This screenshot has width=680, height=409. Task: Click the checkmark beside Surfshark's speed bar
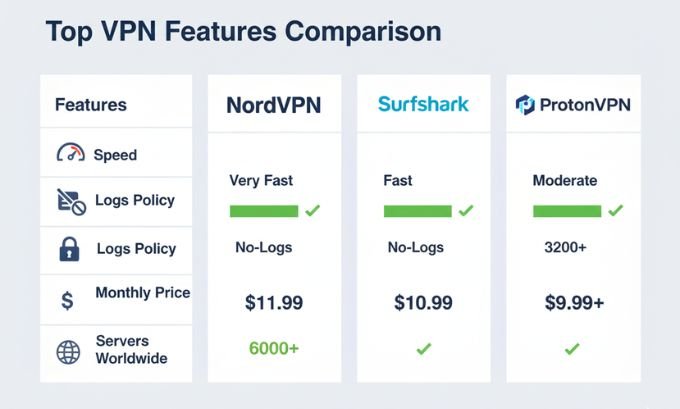(x=466, y=211)
